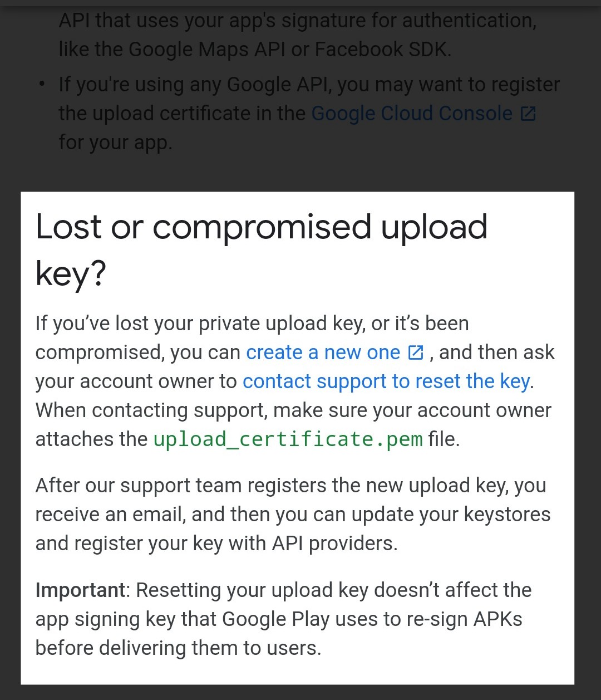Follow the 'create a new one' link
Screen dimensions: 601x700
pos(323,353)
